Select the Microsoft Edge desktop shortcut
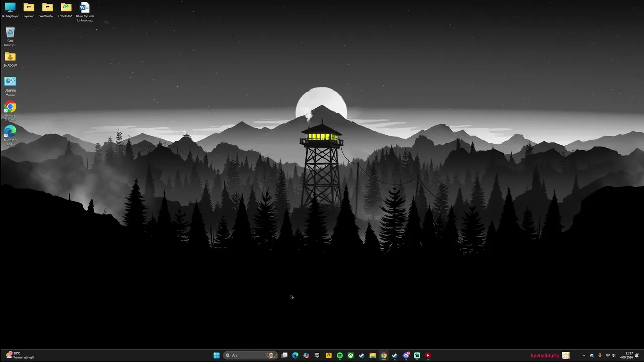Image resolution: width=644 pixels, height=362 pixels. pyautogui.click(x=10, y=136)
